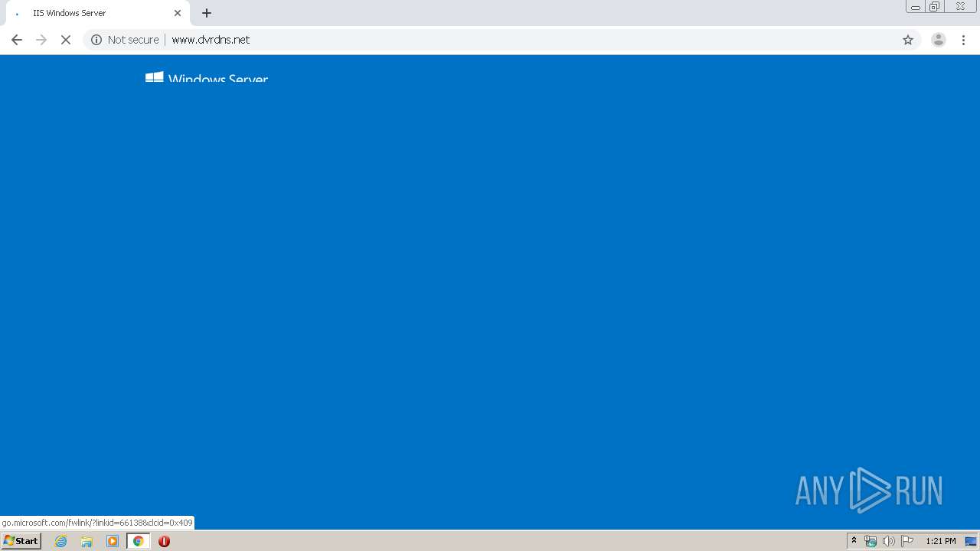Click the Show desktop button

971,541
